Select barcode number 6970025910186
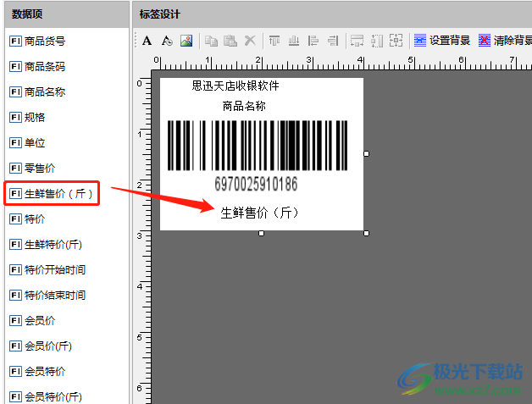 tap(256, 184)
